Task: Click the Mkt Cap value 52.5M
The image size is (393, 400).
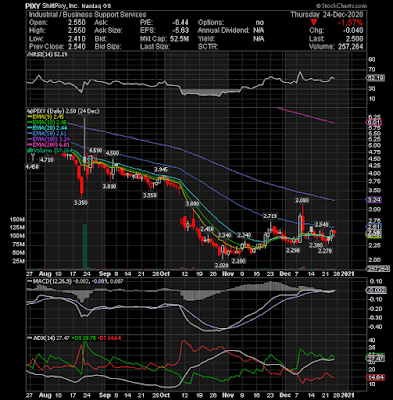Action: coord(179,39)
